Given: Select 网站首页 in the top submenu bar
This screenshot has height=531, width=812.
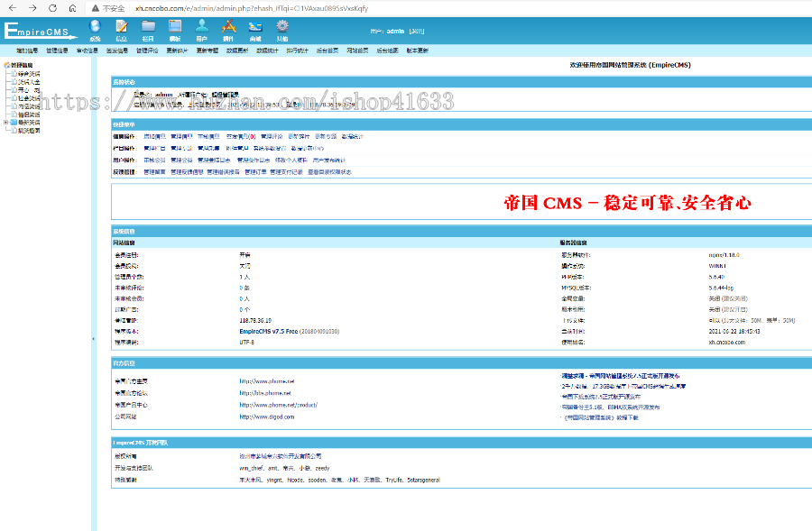Looking at the screenshot, I should pos(357,50).
